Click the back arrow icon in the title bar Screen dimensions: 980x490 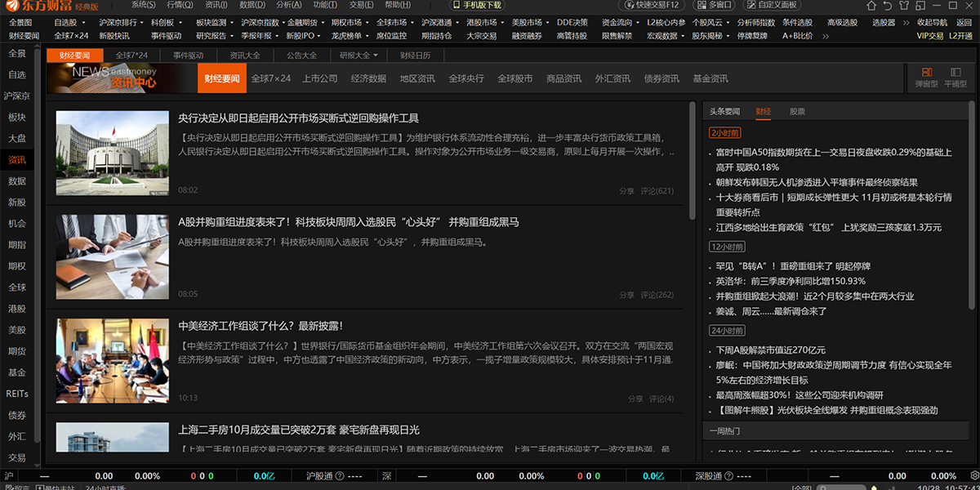click(888, 6)
